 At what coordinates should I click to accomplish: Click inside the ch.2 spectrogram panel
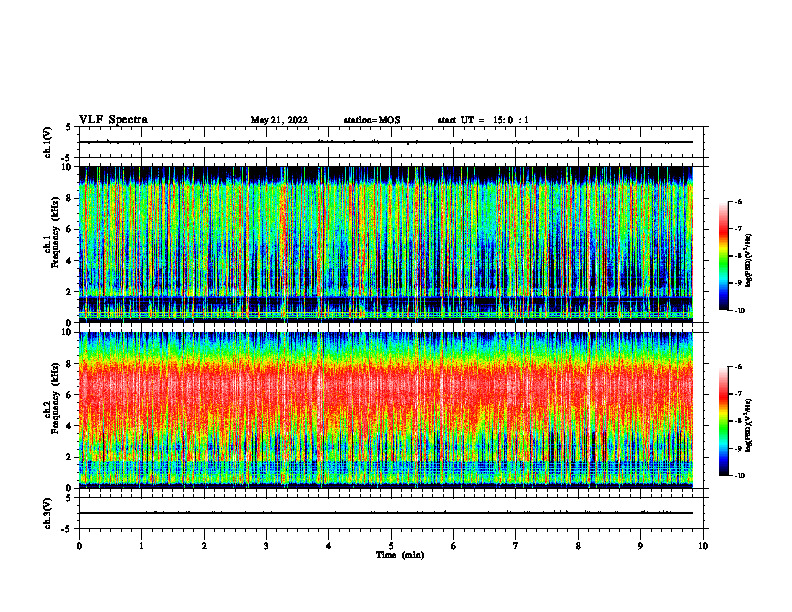coord(386,410)
